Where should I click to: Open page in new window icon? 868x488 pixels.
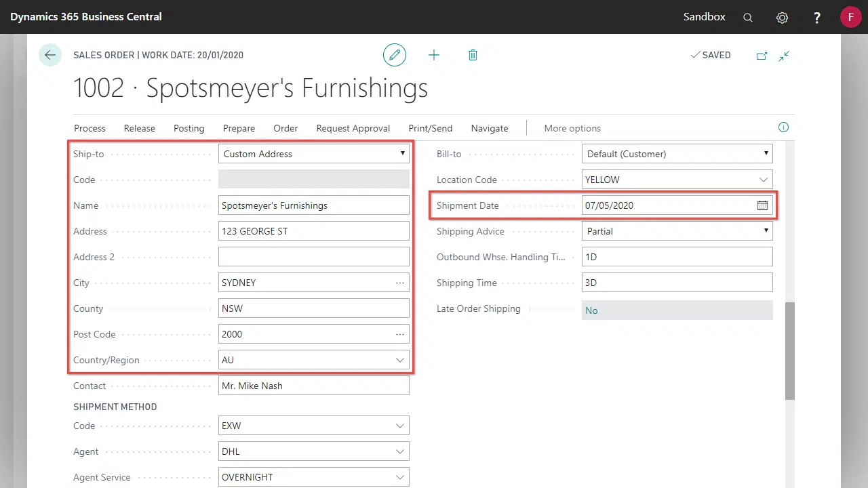(762, 56)
